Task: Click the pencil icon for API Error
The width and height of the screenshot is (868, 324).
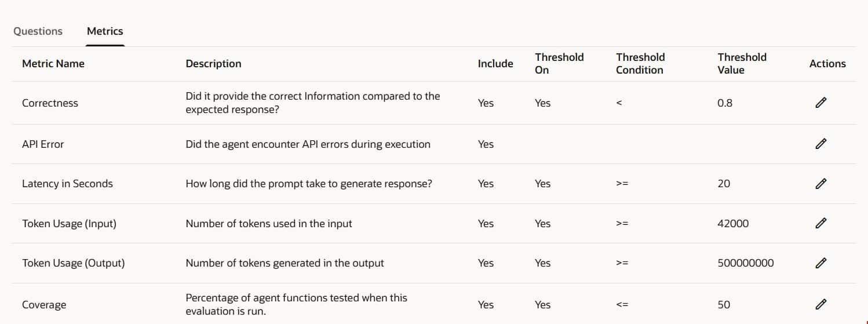Action: tap(820, 144)
